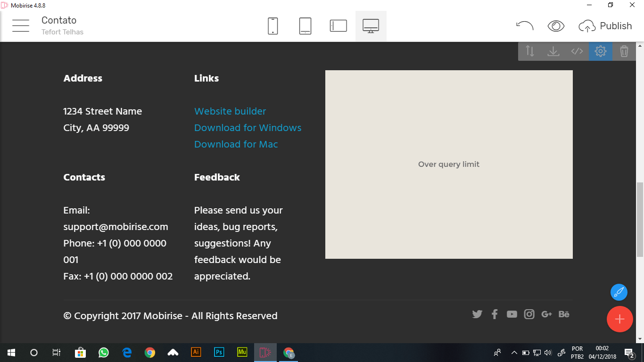Launch Microsoft Store from taskbar
644x362 pixels.
click(x=80, y=353)
